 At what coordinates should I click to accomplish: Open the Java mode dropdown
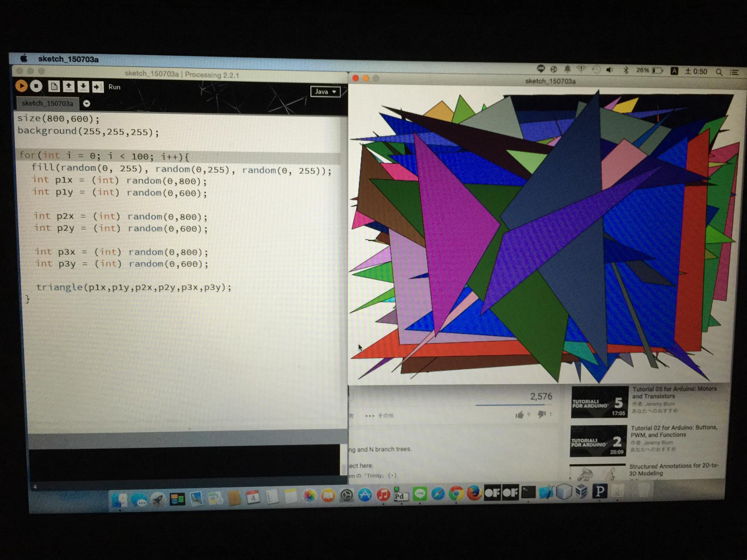click(x=325, y=92)
